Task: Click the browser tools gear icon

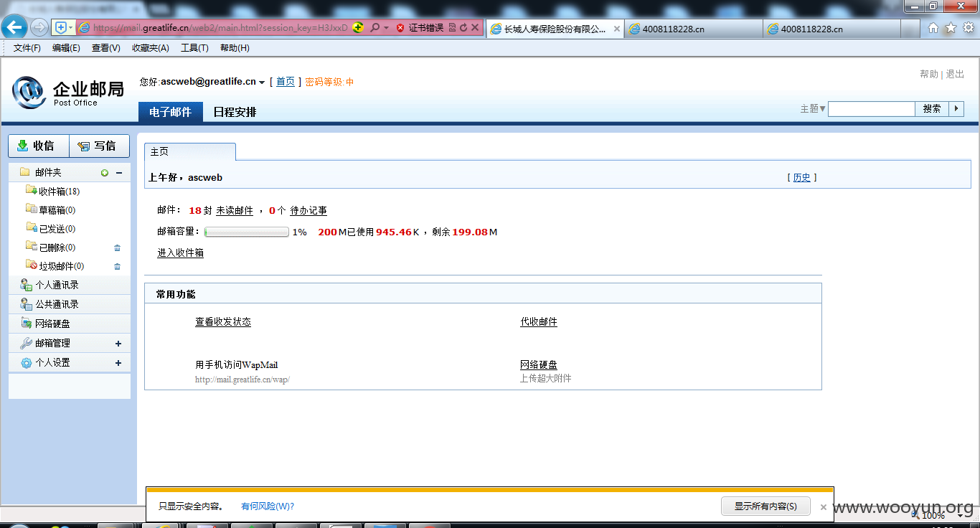Action: click(x=969, y=28)
